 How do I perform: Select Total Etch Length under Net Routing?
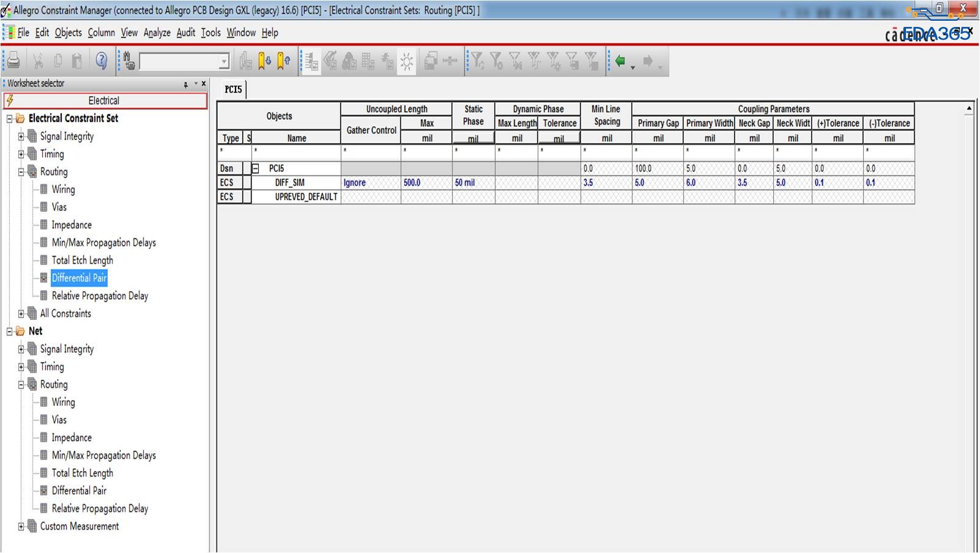click(x=82, y=473)
